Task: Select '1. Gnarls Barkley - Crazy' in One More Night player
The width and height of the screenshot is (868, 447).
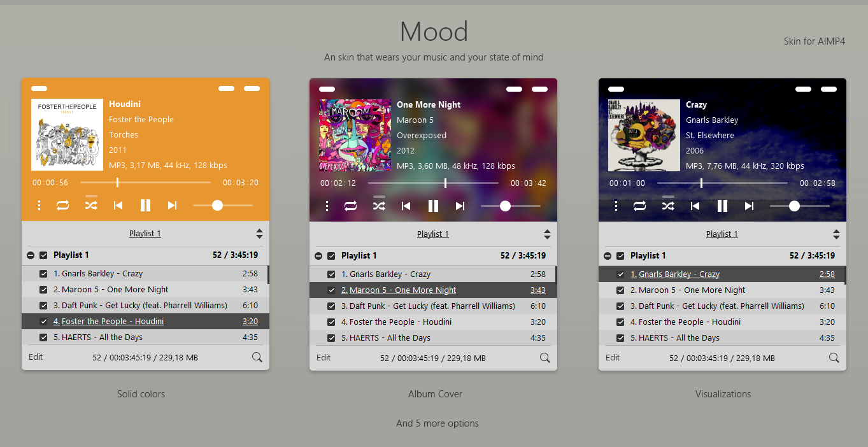Action: (x=433, y=274)
